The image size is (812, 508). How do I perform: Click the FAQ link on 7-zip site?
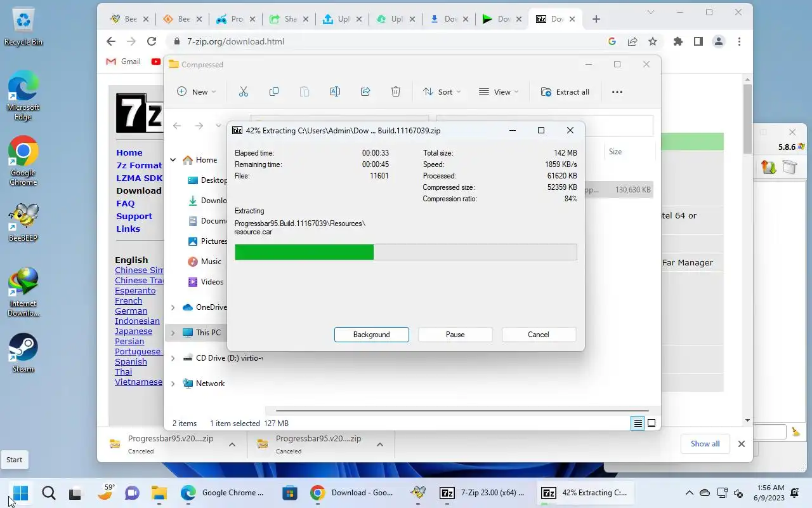coord(125,203)
